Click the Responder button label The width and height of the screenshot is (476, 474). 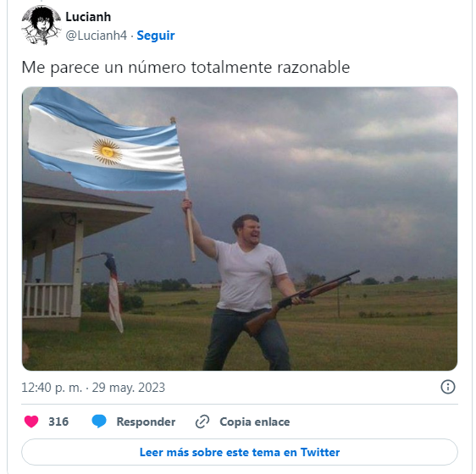coord(146,422)
